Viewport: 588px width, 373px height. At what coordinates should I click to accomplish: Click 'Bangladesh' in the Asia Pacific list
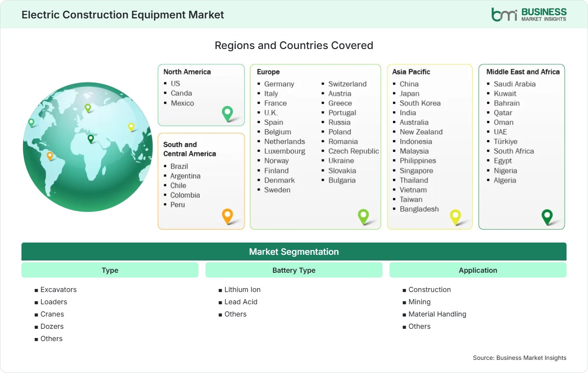(x=419, y=209)
